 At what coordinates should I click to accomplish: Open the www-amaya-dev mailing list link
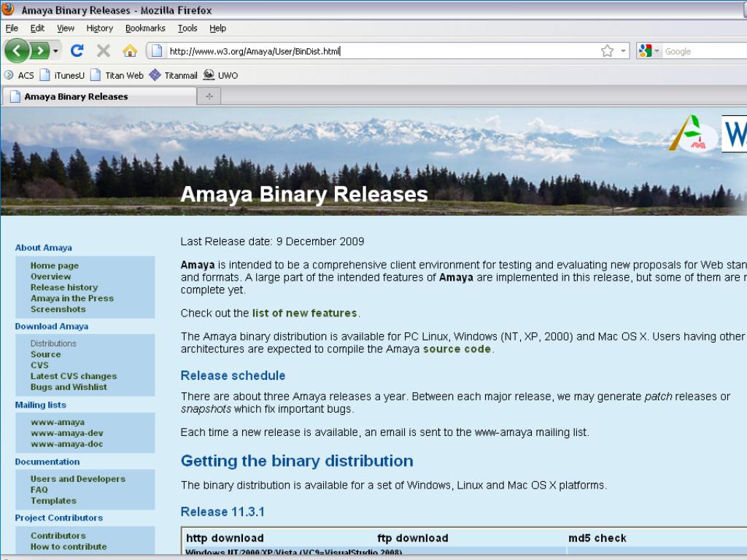click(x=66, y=433)
